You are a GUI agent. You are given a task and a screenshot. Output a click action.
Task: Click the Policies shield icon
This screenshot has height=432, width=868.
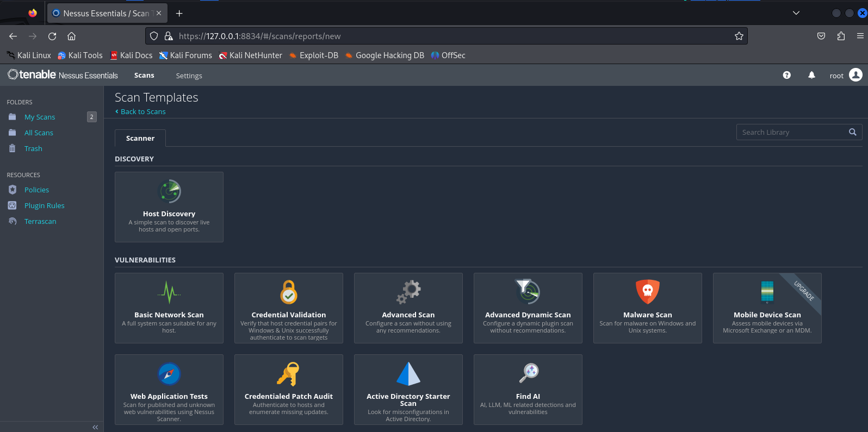click(x=13, y=190)
